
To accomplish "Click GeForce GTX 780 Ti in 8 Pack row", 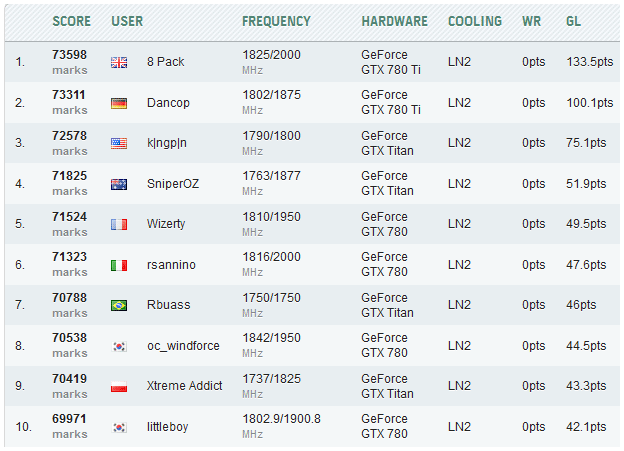I will click(391, 62).
